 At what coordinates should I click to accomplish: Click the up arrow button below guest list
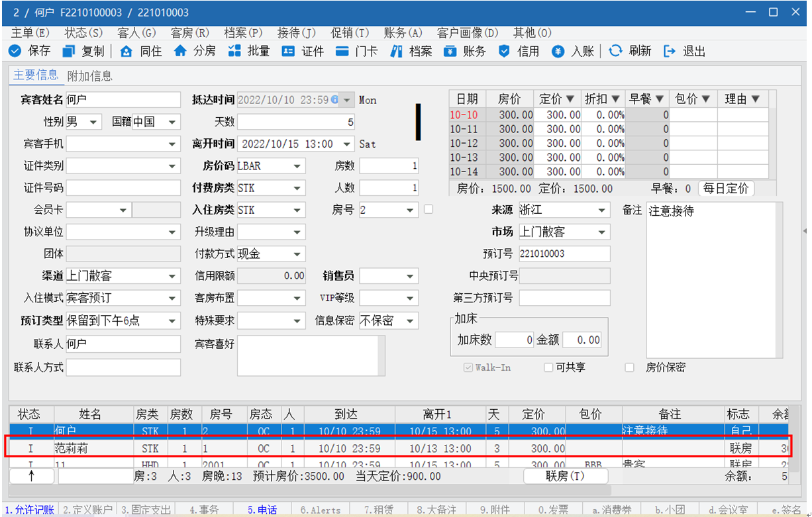31,475
